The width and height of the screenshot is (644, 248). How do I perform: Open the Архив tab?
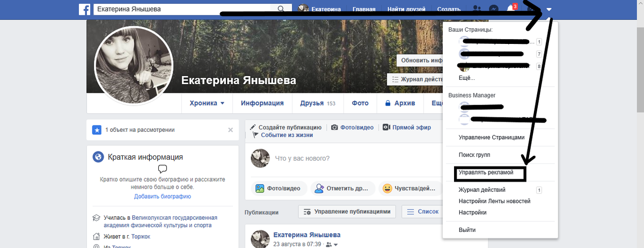400,103
